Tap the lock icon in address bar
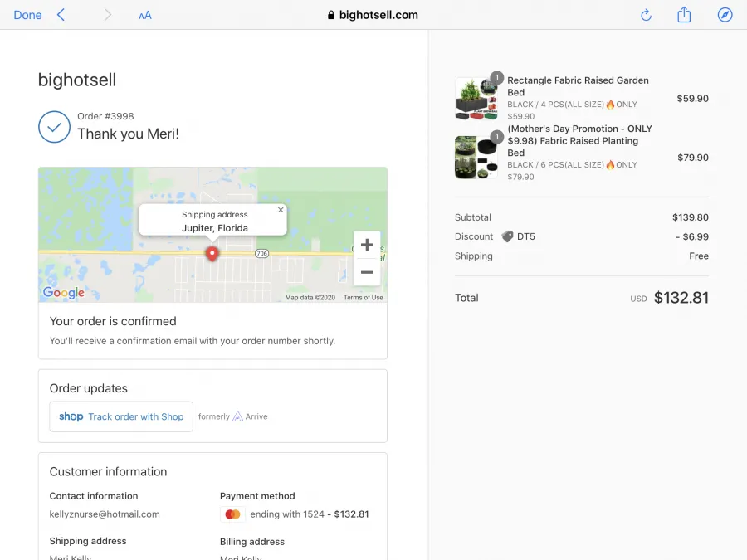The height and width of the screenshot is (560, 747). 331,15
